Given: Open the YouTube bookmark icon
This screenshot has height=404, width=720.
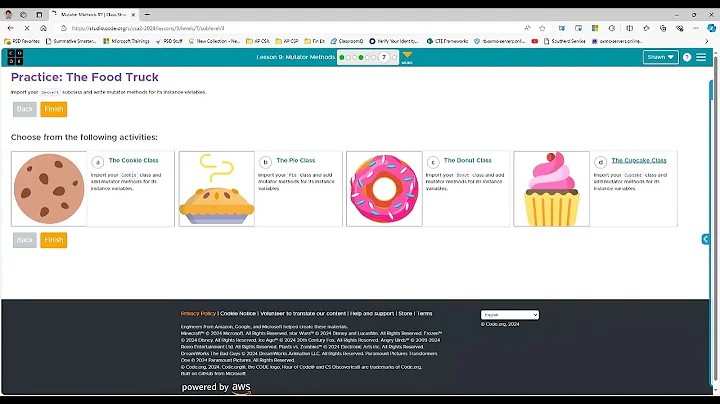Looking at the screenshot, I should click(x=534, y=41).
